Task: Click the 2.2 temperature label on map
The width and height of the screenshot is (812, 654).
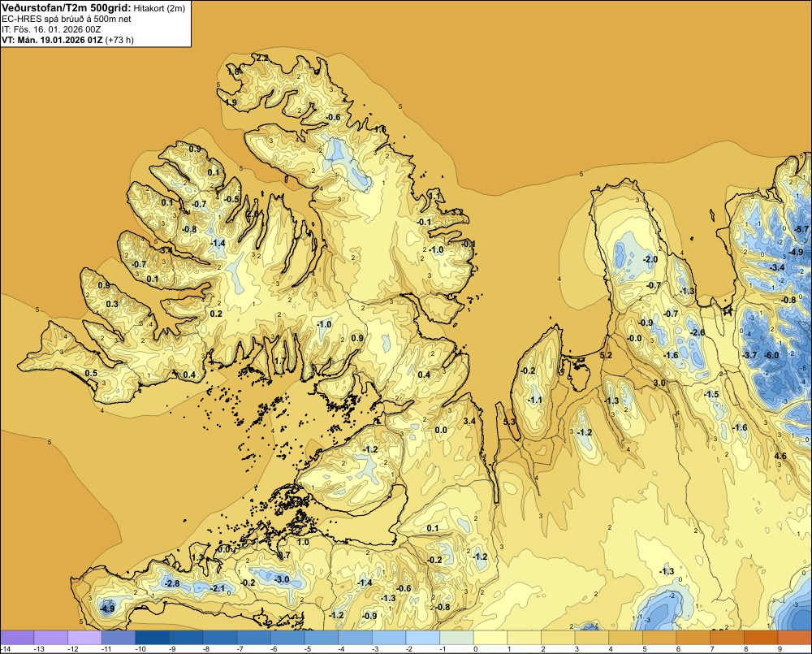Action: (262, 58)
